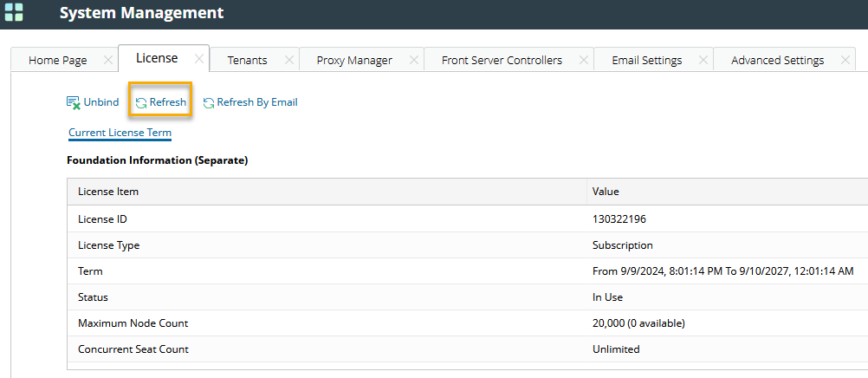The image size is (868, 378).
Task: Close the Proxy Manager tab
Action: (414, 60)
